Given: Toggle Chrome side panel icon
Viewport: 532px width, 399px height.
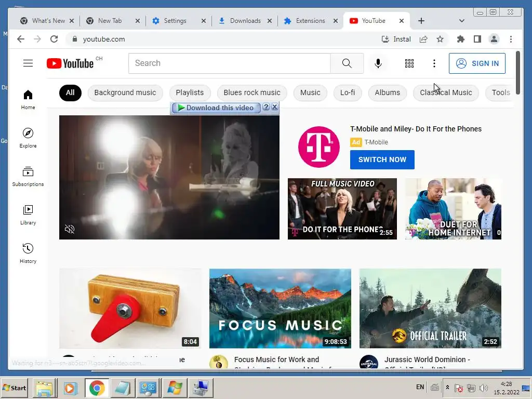Looking at the screenshot, I should [x=477, y=39].
